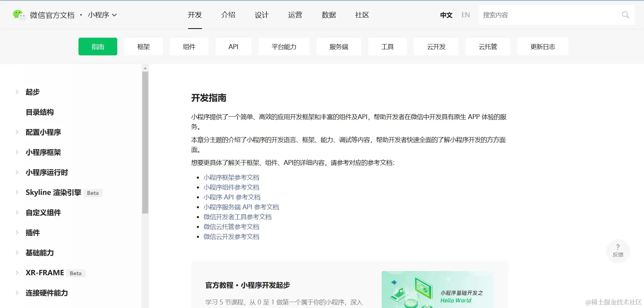Open the 连接硬件能力 sidebar entry
644x308 pixels.
coord(47,293)
